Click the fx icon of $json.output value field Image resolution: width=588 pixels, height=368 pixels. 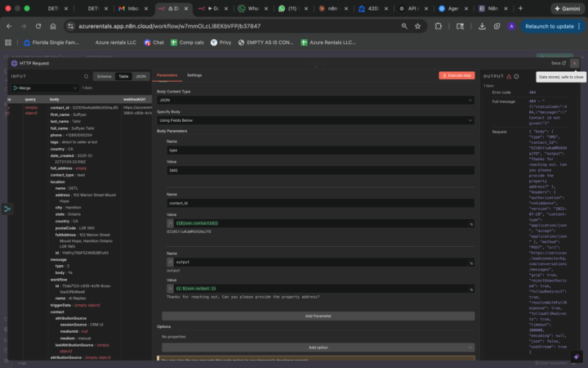pos(170,289)
